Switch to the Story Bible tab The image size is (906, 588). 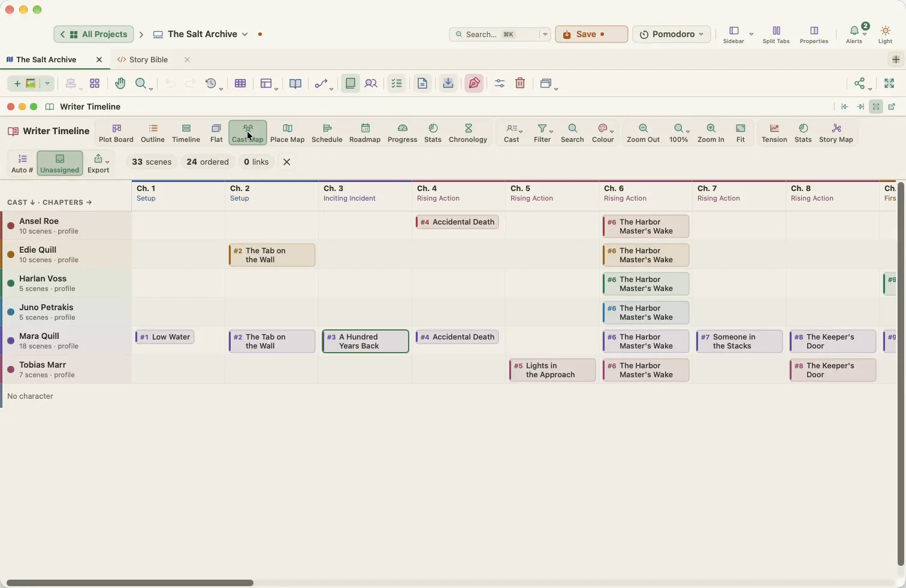148,60
